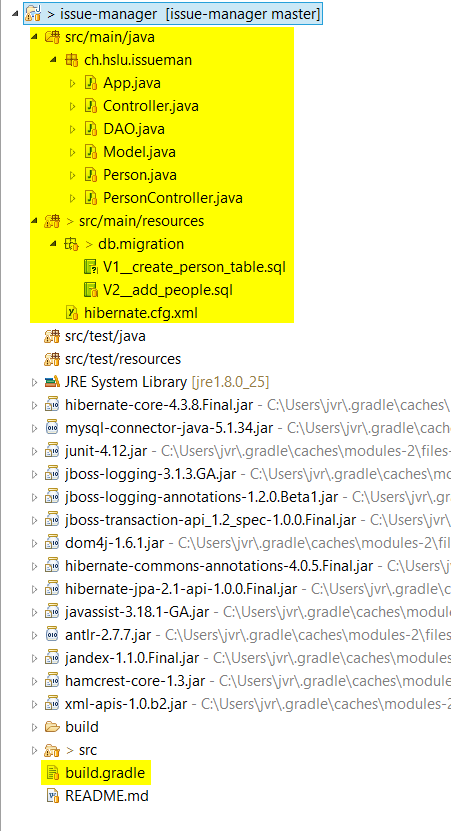
Task: Click the mysql-connector-java jar icon
Action: click(x=52, y=428)
